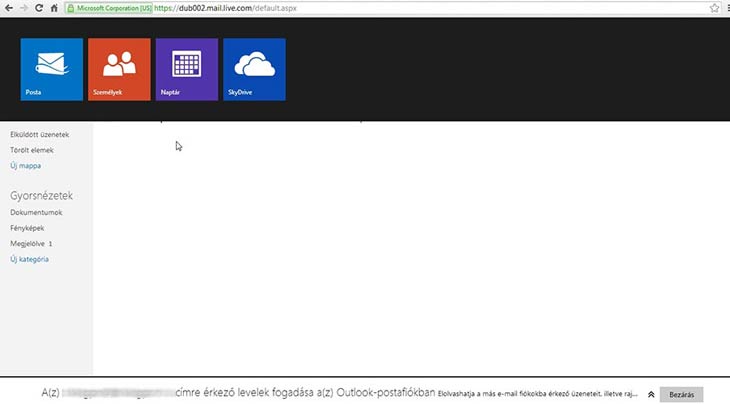
Task: Click the Új mappa link
Action: pos(25,165)
